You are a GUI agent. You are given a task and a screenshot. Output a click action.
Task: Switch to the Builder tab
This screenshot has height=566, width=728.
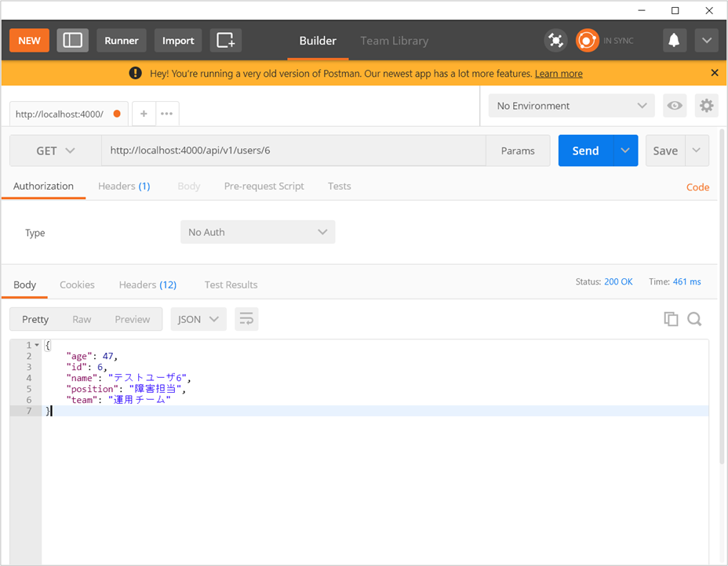click(318, 41)
